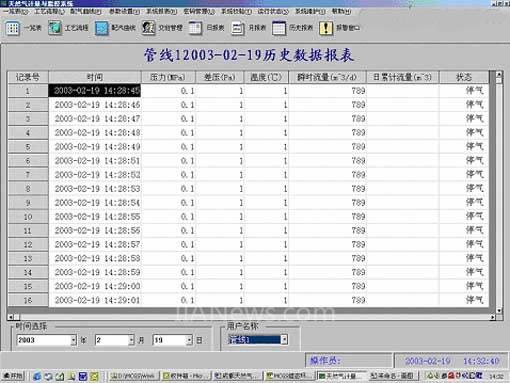The width and height of the screenshot is (510, 383).
Task: Click the horizontal scrollbar right arrow
Action: tap(493, 317)
